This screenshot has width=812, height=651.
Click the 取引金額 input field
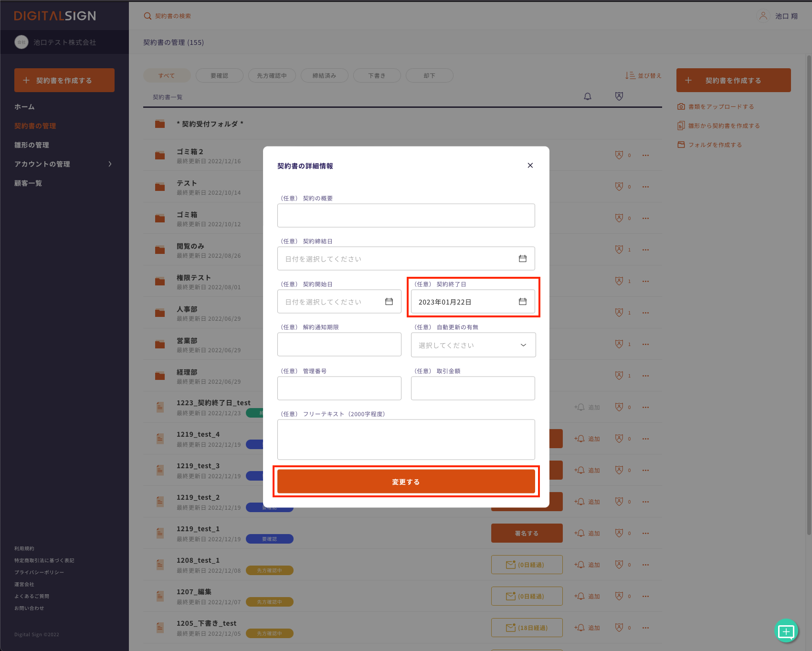(x=473, y=388)
